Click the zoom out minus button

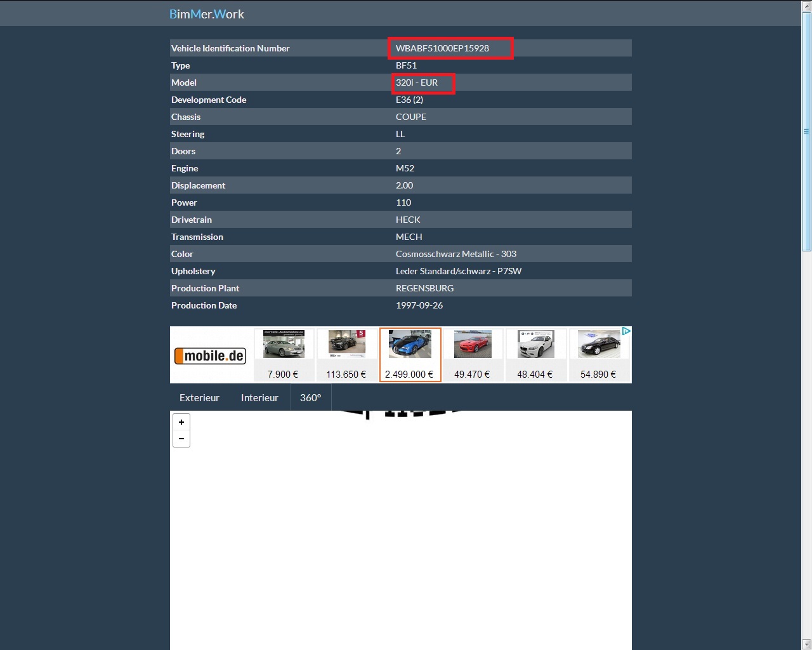[181, 439]
